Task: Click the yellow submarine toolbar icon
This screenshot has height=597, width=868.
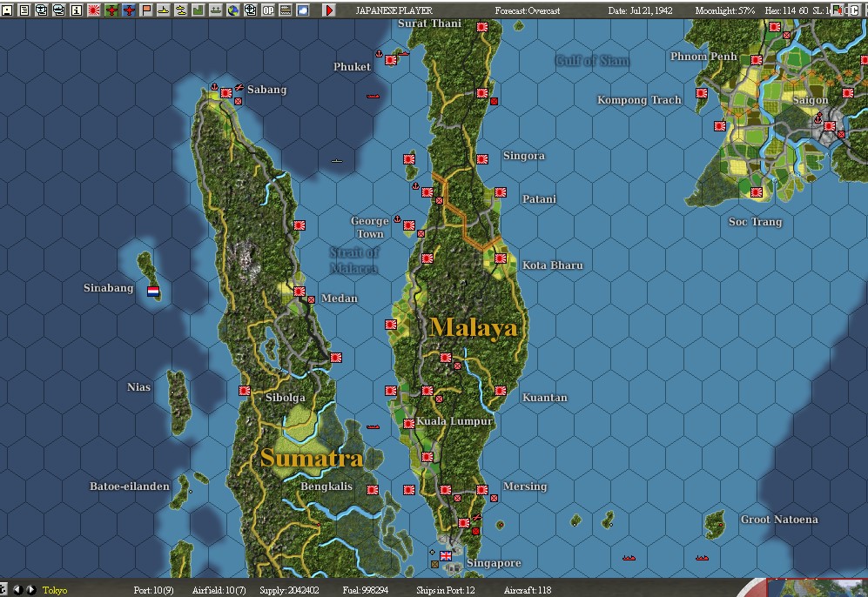Action: point(163,8)
